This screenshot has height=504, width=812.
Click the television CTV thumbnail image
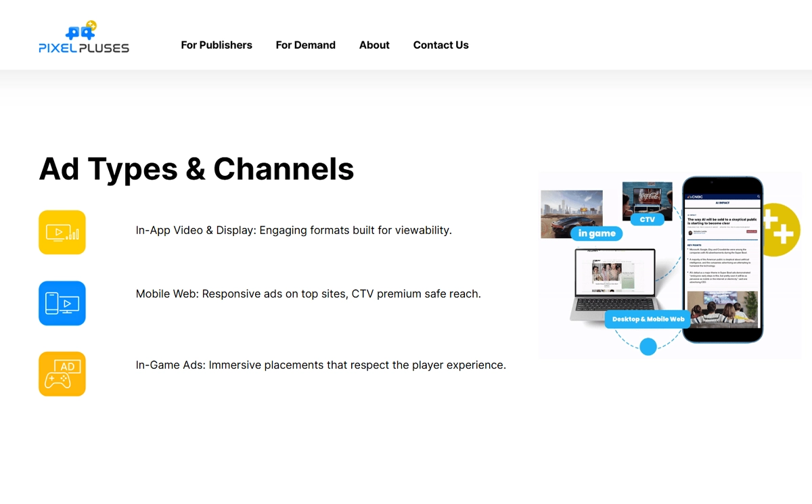(x=647, y=197)
